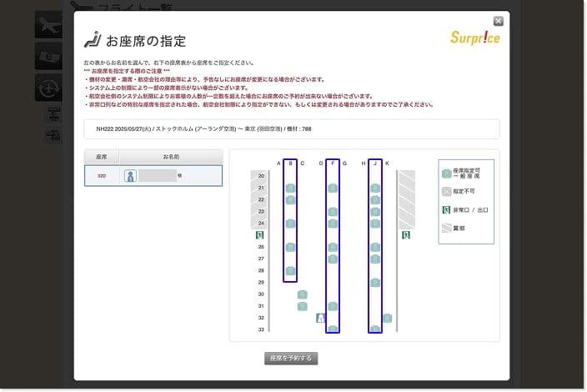Screen dimensions: 587x392
Task: Click the flight info bar NH222
Action: coord(292,129)
